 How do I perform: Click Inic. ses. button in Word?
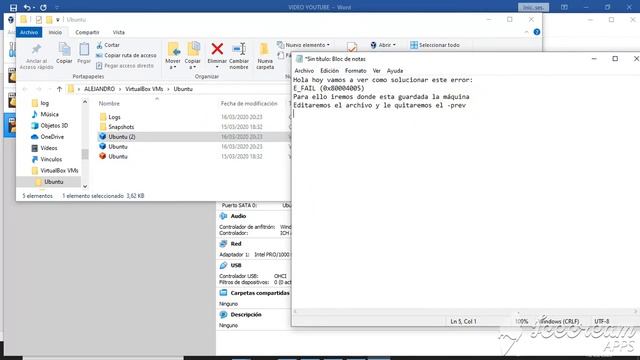[x=533, y=7]
